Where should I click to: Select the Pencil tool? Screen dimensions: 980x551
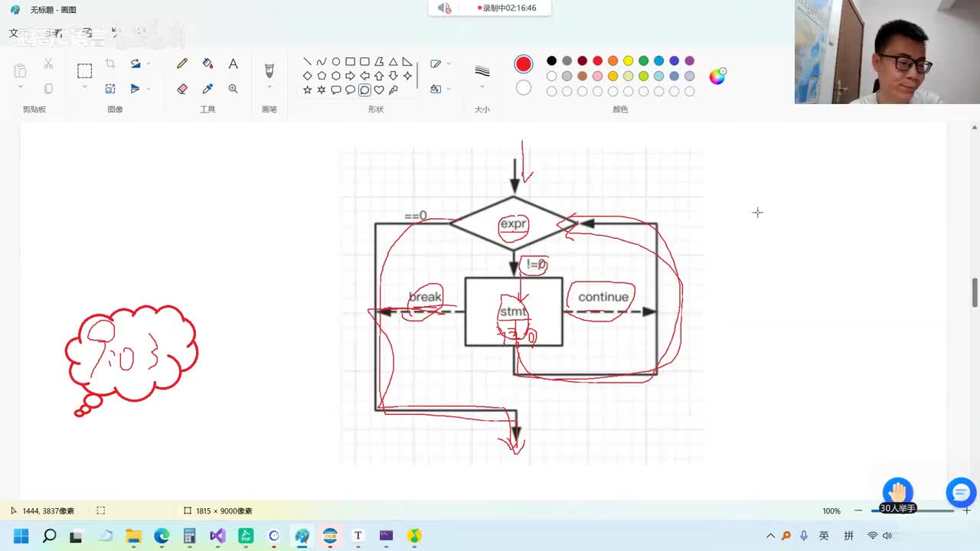(x=182, y=64)
